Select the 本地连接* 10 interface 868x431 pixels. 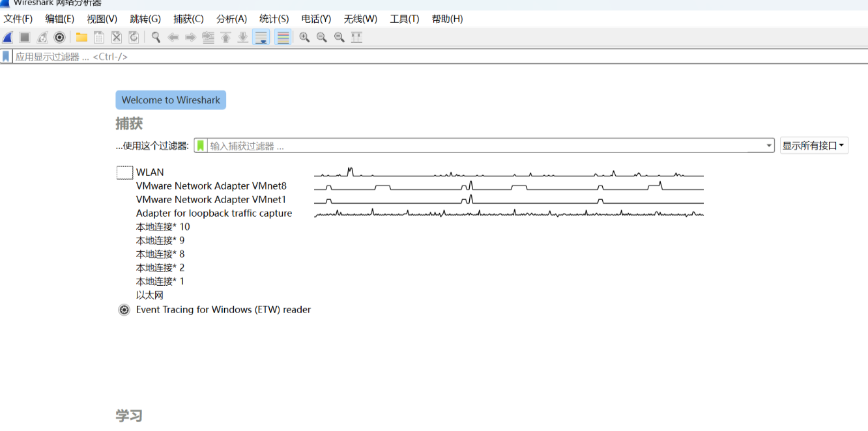click(x=163, y=227)
